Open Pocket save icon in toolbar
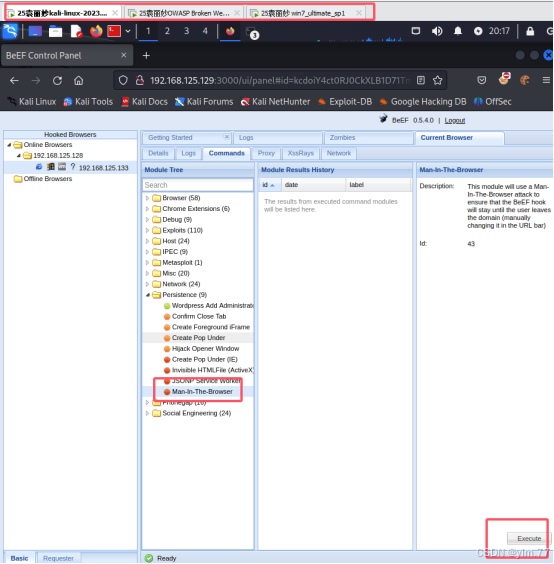This screenshot has height=564, width=554. (482, 80)
